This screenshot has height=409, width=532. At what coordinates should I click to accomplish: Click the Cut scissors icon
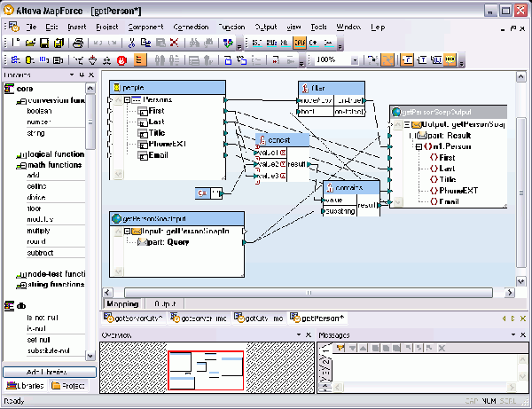coord(131,43)
